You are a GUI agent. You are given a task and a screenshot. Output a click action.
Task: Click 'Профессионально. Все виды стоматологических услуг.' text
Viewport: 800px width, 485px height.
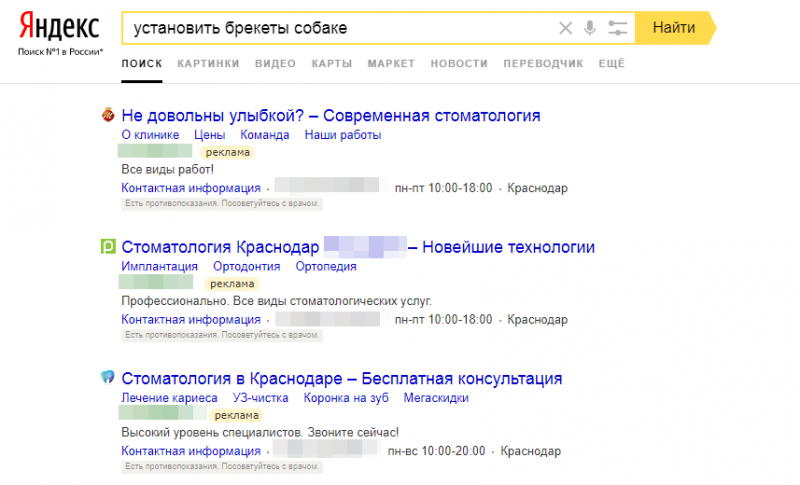[x=277, y=301]
